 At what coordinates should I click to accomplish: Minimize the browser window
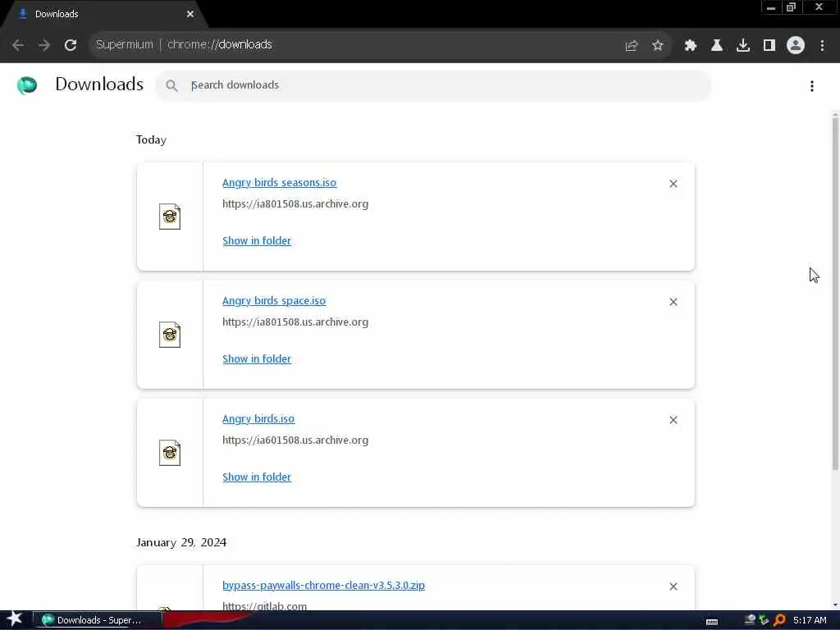click(x=770, y=7)
